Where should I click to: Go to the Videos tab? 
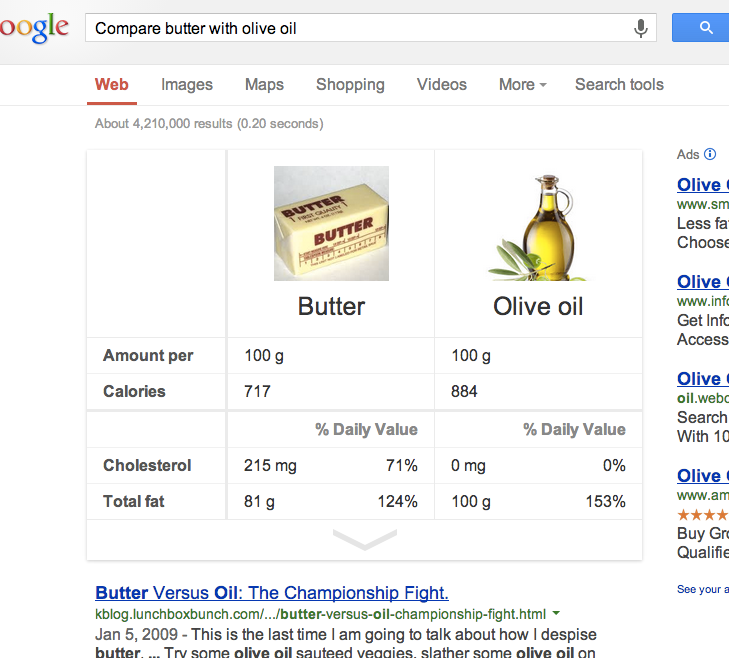(x=442, y=85)
